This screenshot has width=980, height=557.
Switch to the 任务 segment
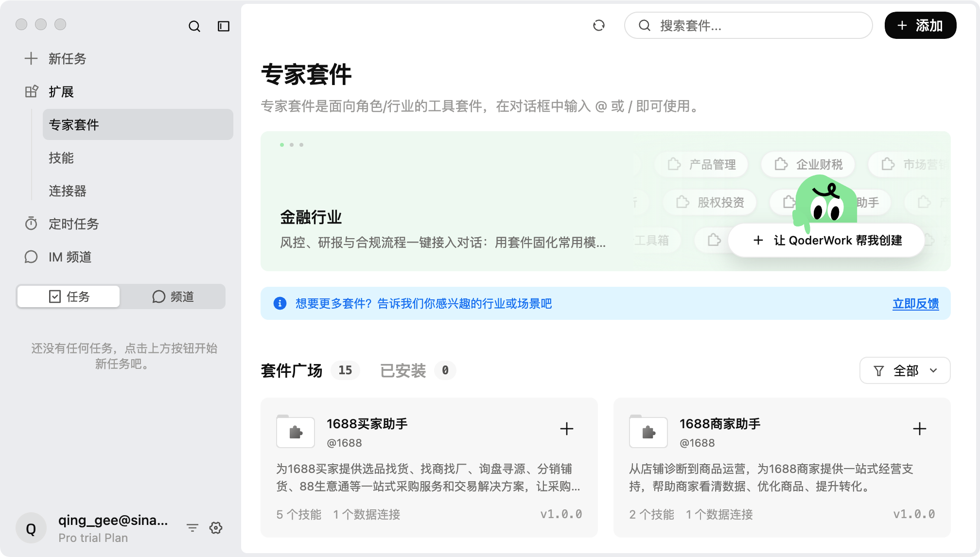pos(69,296)
